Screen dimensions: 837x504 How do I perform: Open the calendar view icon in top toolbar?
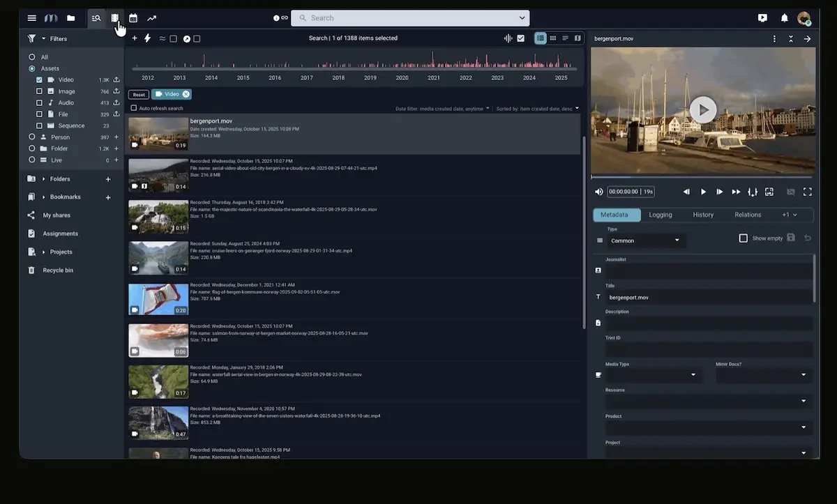[x=133, y=18]
